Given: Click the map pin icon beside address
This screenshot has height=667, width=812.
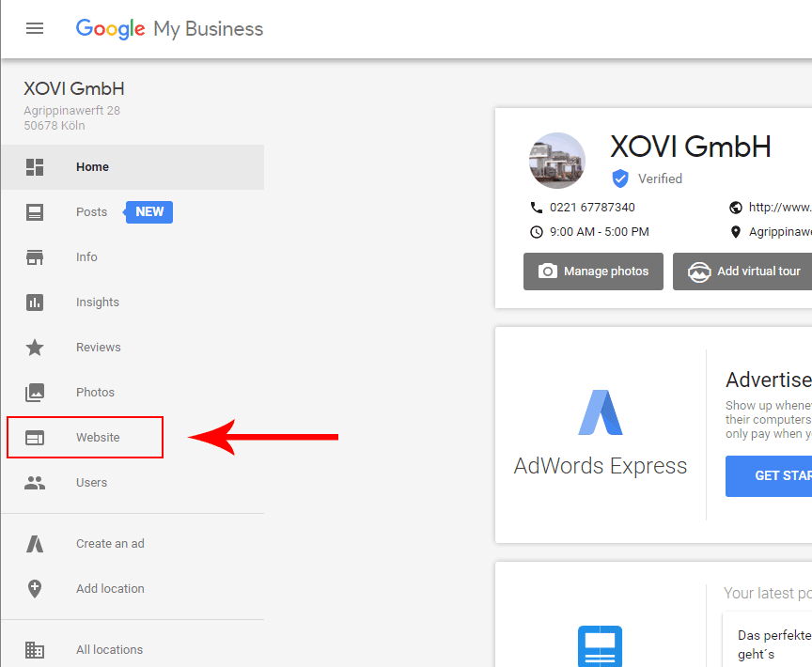Looking at the screenshot, I should click(735, 232).
